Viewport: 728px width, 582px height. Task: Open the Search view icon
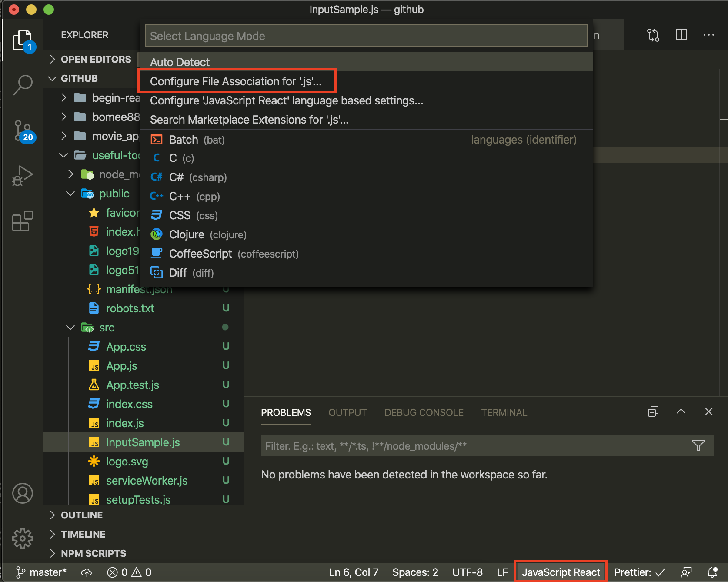coord(23,84)
